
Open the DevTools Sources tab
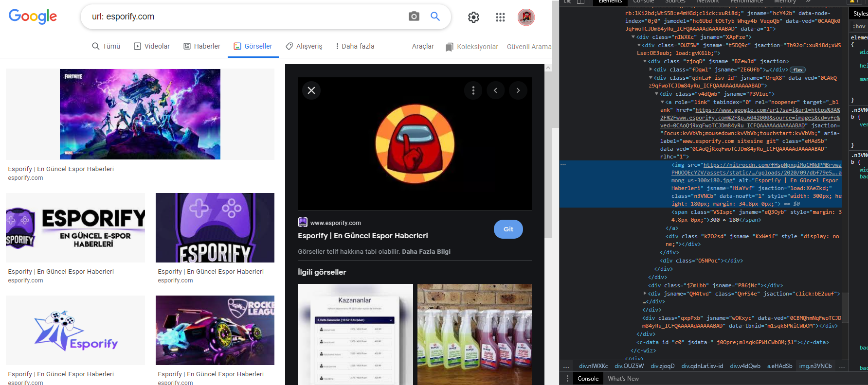click(x=675, y=2)
